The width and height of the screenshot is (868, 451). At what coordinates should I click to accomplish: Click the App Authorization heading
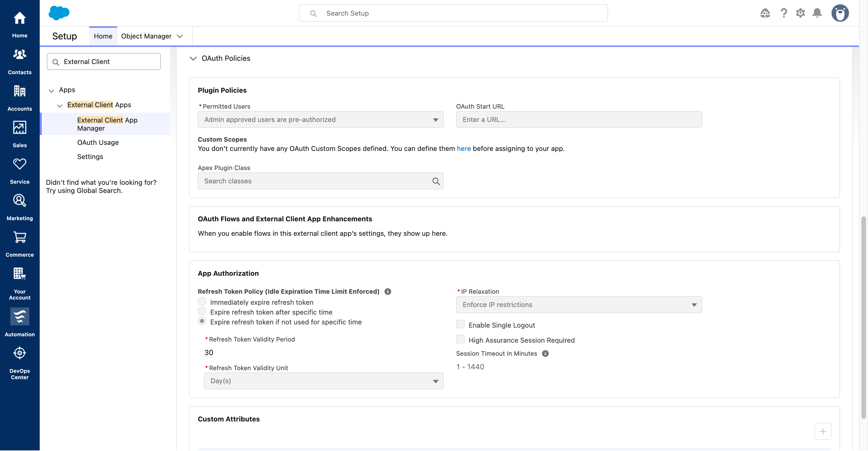click(228, 273)
